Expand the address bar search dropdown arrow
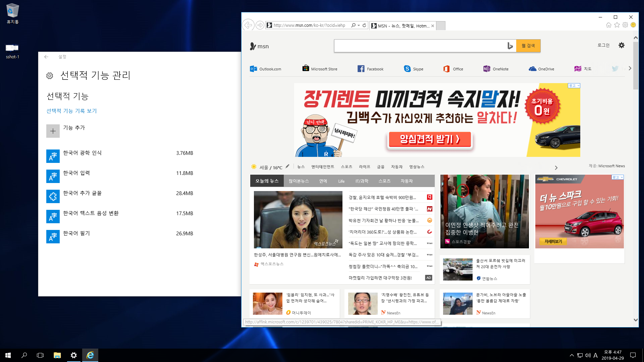The image size is (644, 362). 359,25
